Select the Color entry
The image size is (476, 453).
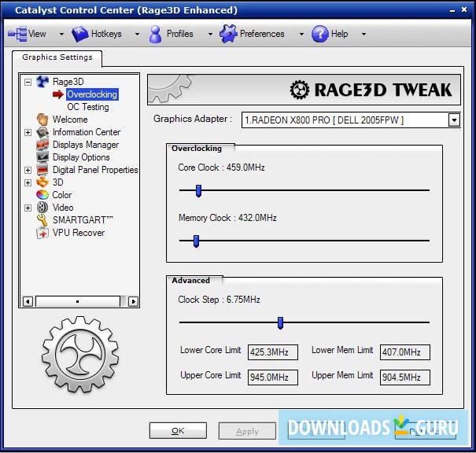pyautogui.click(x=62, y=195)
